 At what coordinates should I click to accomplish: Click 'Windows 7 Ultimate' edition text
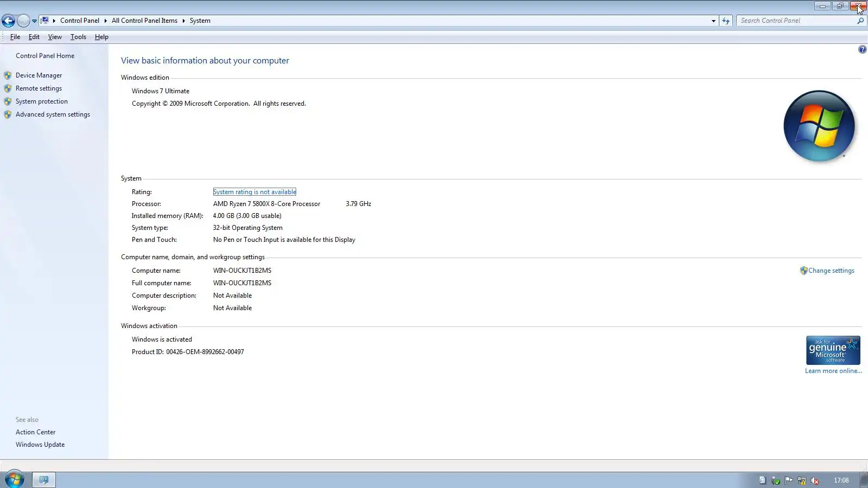161,91
